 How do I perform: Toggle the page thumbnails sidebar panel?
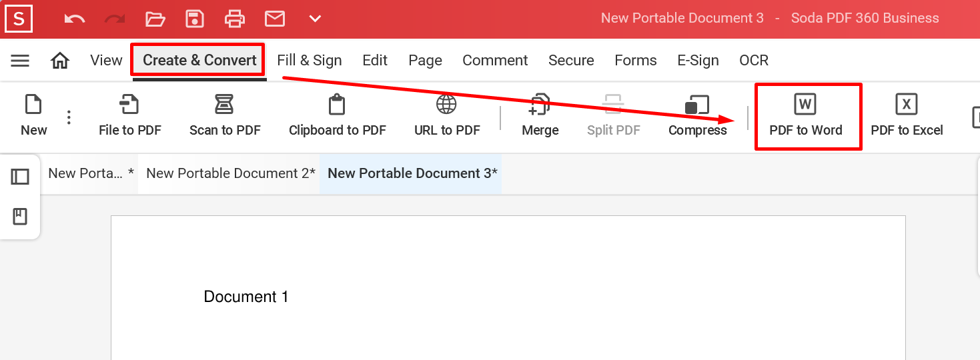pyautogui.click(x=20, y=177)
